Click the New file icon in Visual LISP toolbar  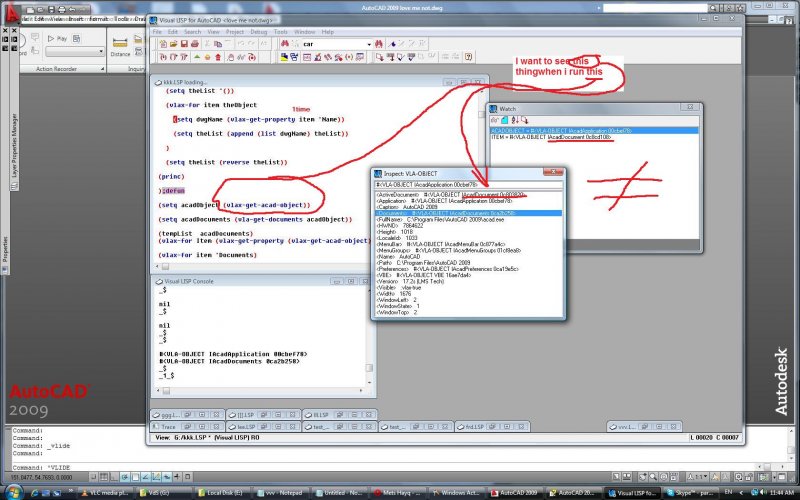point(163,44)
